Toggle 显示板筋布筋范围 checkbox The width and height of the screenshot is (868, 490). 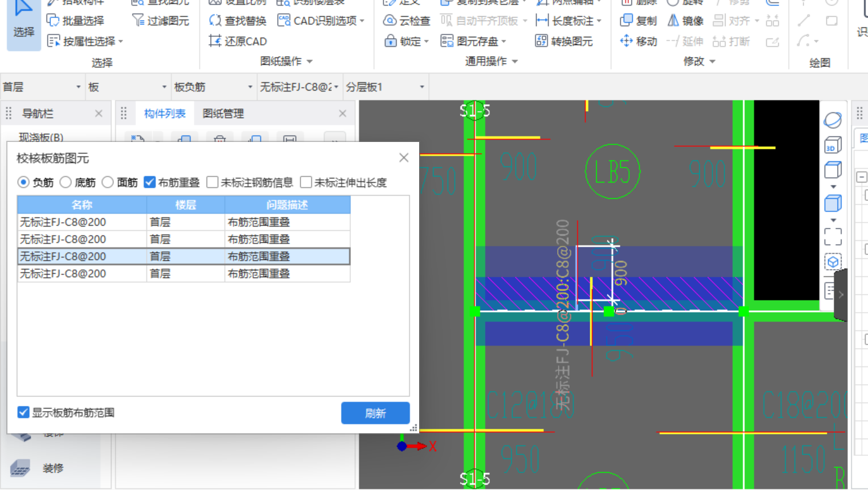pyautogui.click(x=23, y=412)
